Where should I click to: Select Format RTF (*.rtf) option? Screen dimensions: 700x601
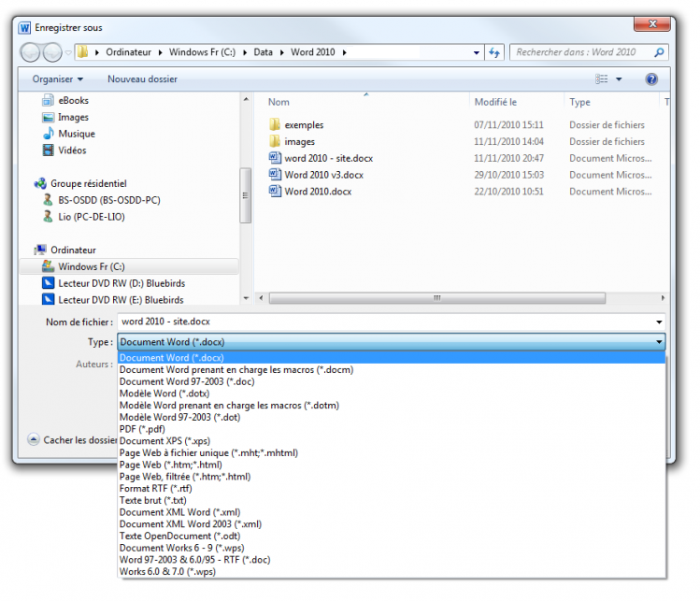[x=155, y=489]
